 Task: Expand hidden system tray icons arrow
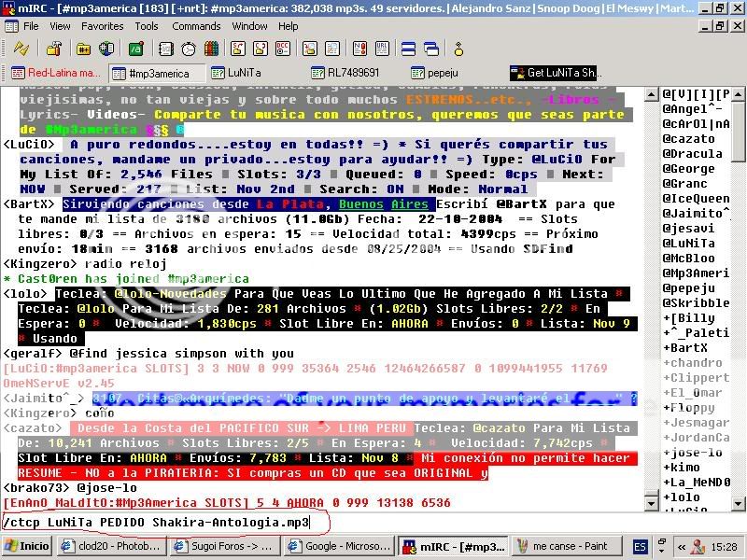(682, 547)
